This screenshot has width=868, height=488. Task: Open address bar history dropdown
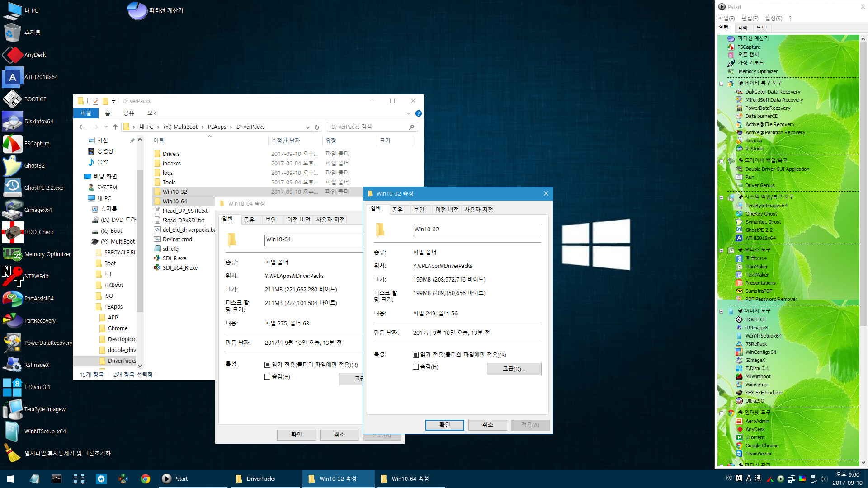[308, 127]
